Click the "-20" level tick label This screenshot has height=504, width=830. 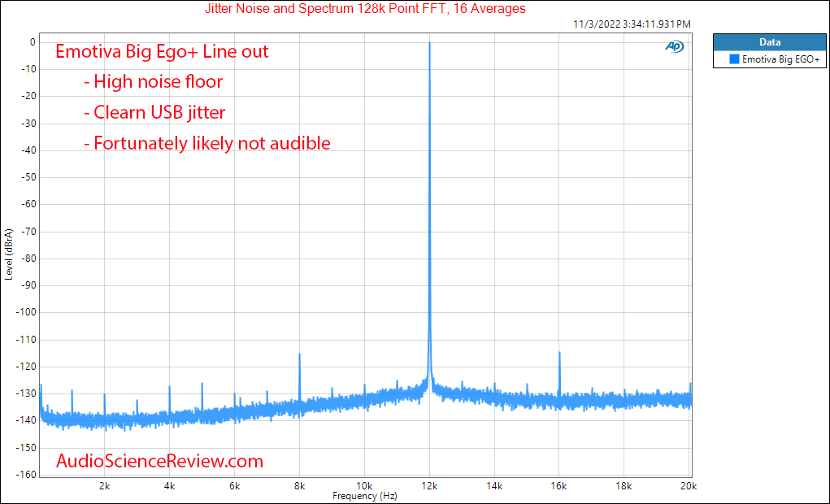[x=28, y=97]
